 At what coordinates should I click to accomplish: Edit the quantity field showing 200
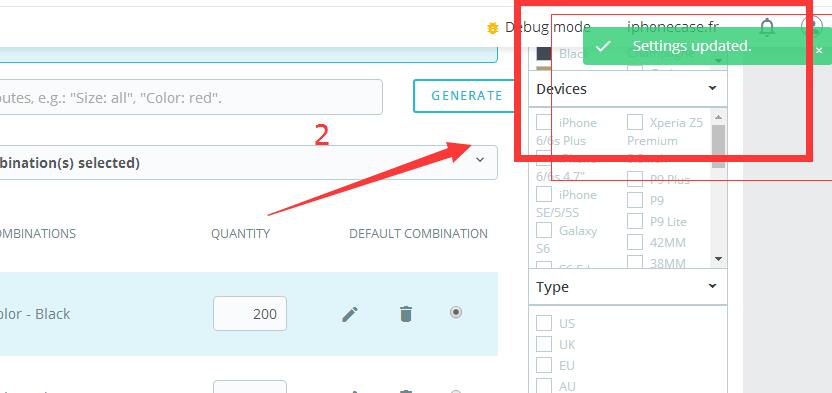tap(250, 313)
